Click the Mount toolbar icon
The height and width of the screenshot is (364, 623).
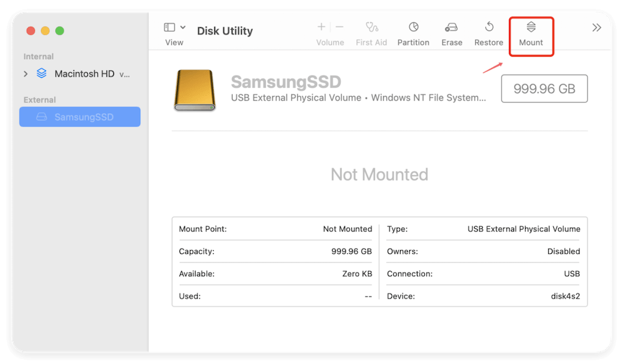pyautogui.click(x=531, y=27)
